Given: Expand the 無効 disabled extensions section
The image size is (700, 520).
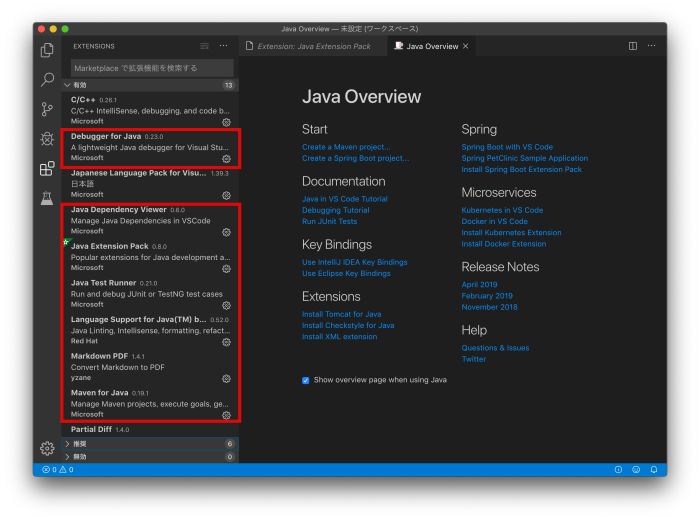Looking at the screenshot, I should coord(150,457).
